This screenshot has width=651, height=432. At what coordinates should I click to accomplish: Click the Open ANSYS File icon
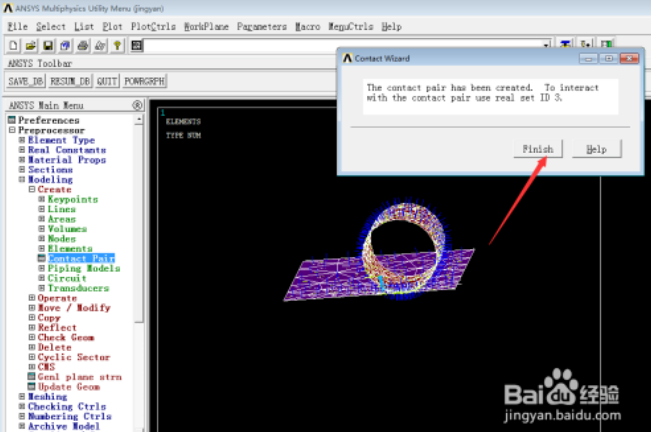click(x=30, y=45)
